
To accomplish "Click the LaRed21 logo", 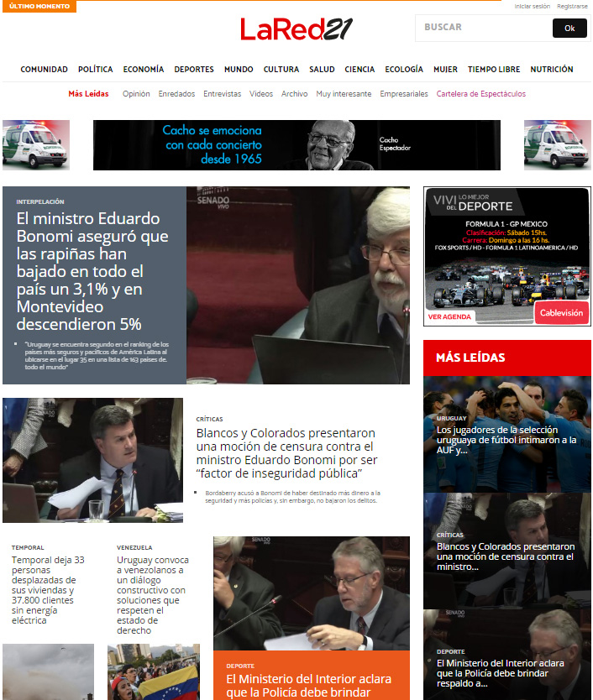I will [296, 29].
